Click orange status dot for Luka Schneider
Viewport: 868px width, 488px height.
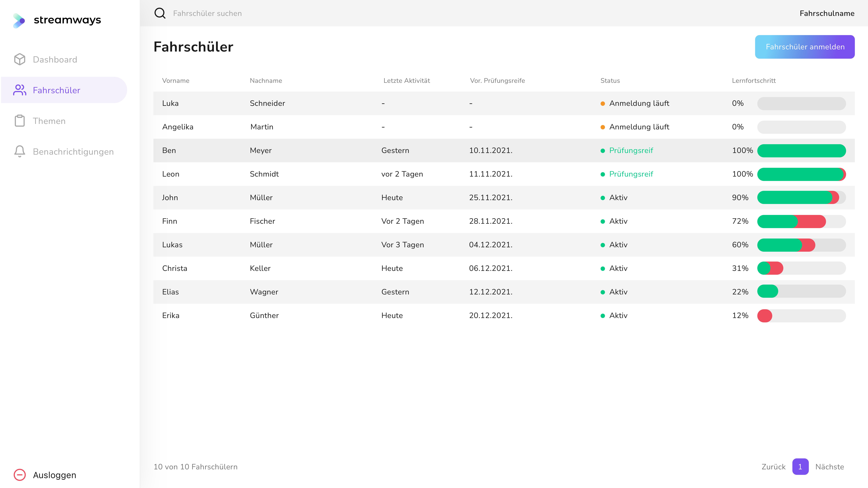click(603, 103)
